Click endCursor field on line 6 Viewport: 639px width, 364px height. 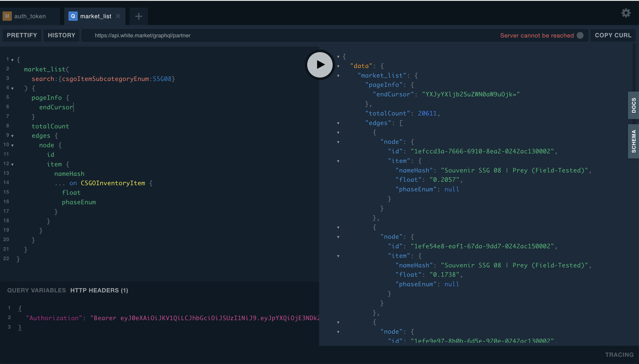pyautogui.click(x=56, y=107)
